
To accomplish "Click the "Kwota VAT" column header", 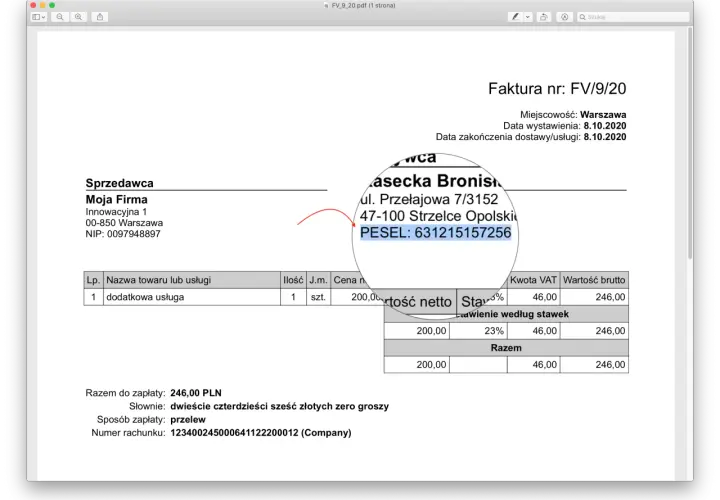I will (x=533, y=280).
